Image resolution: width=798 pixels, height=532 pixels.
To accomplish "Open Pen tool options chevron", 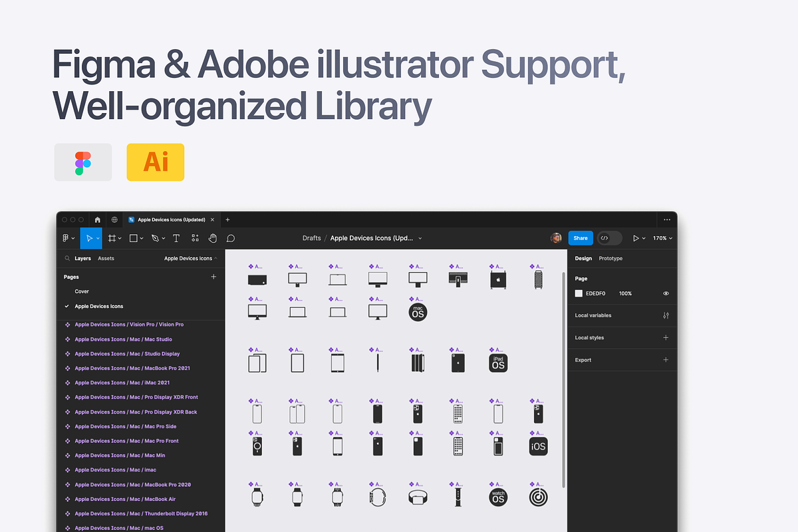I will point(163,239).
